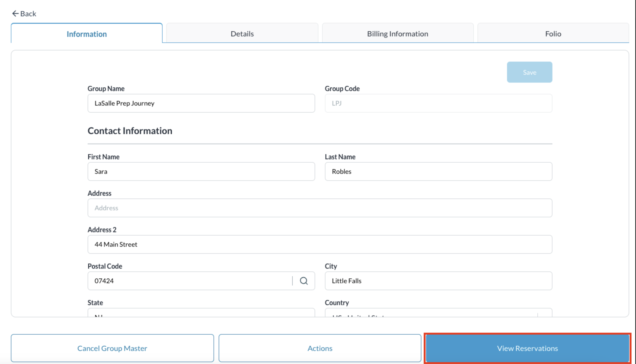Open the Actions button menu

320,348
